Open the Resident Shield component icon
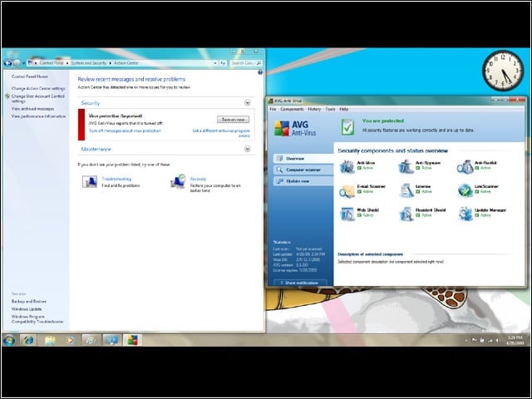Screen dimensions: 532x399 (x=406, y=214)
